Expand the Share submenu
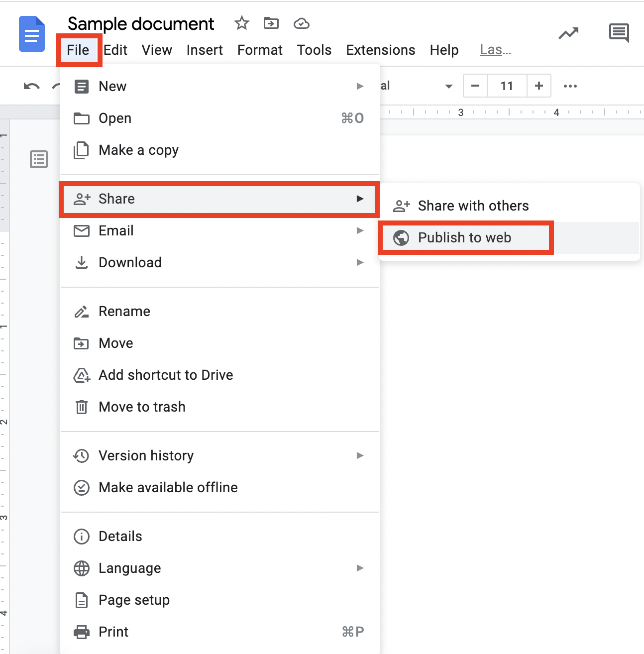This screenshot has width=644, height=654. tap(219, 199)
